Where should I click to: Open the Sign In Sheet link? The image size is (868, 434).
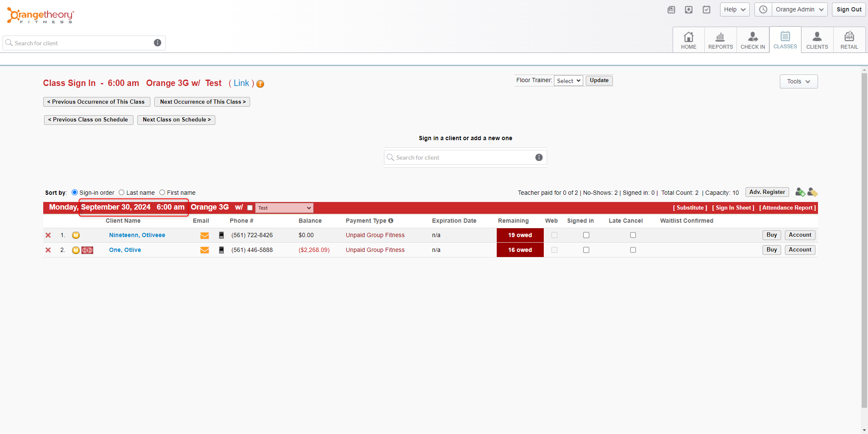(733, 207)
